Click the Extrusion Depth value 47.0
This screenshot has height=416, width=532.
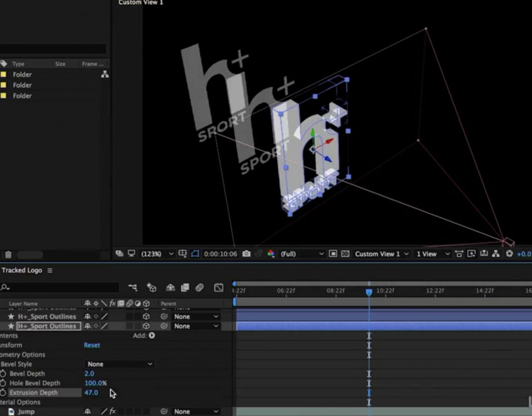pos(91,393)
